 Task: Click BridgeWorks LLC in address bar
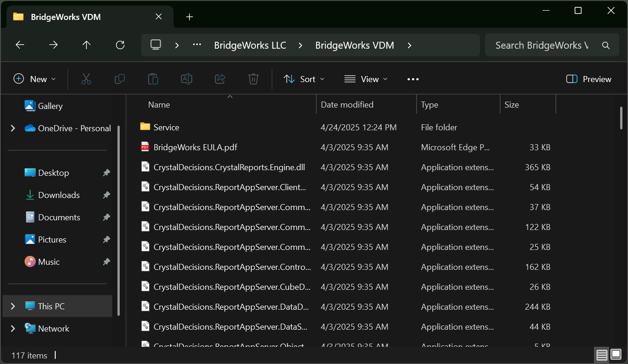coord(250,45)
